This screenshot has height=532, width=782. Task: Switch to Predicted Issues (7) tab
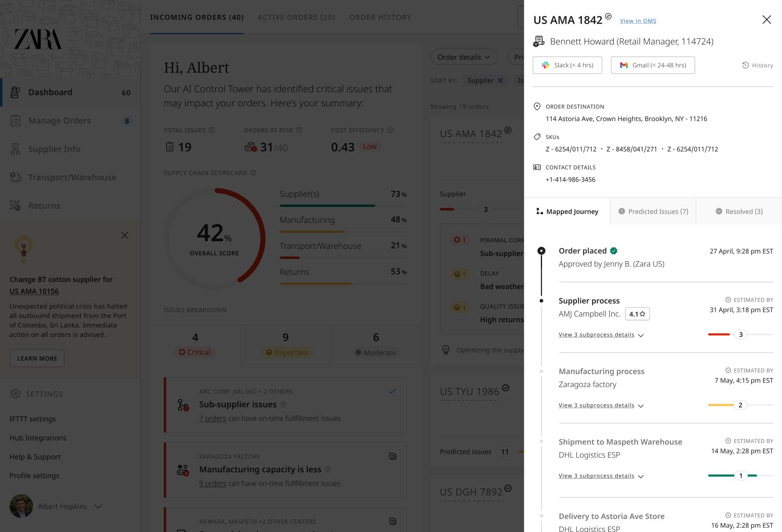pyautogui.click(x=653, y=211)
